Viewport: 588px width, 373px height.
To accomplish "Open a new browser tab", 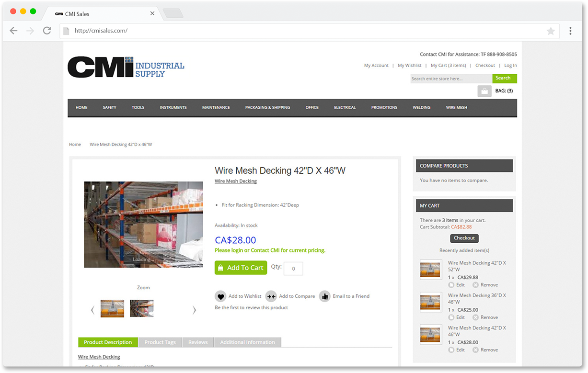I will point(173,13).
